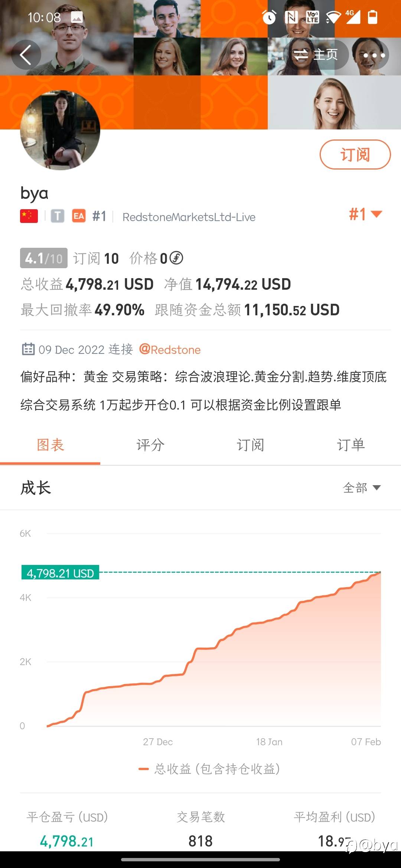Switch to the 订阅 tab
This screenshot has height=868, width=401.
[251, 445]
